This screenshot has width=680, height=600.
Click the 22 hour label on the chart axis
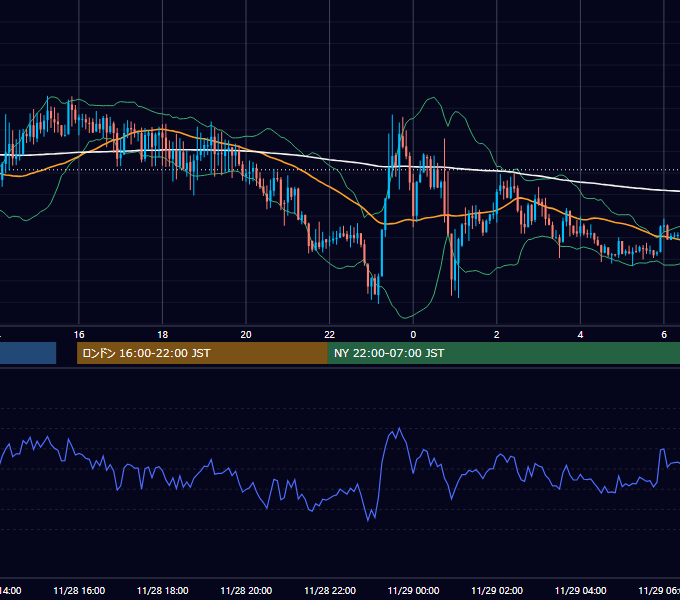pyautogui.click(x=330, y=335)
